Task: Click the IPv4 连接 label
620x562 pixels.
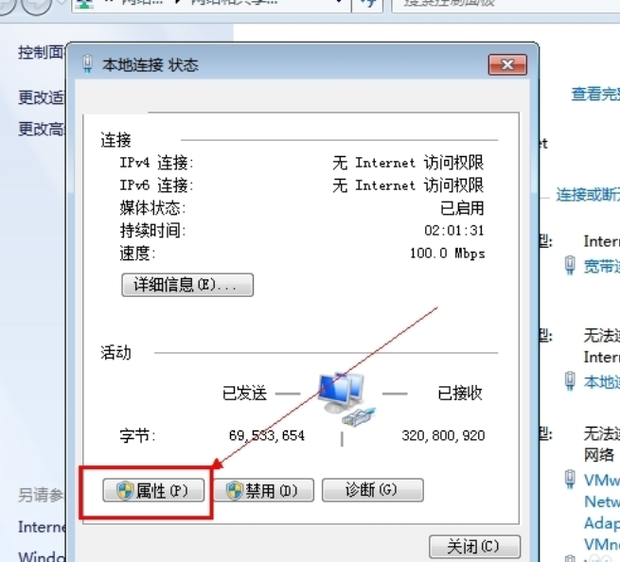Action: 157,163
